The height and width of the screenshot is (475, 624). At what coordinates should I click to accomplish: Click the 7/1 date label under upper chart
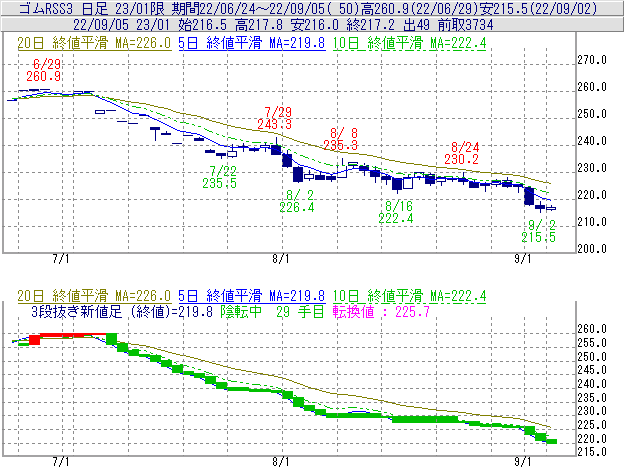(61, 259)
